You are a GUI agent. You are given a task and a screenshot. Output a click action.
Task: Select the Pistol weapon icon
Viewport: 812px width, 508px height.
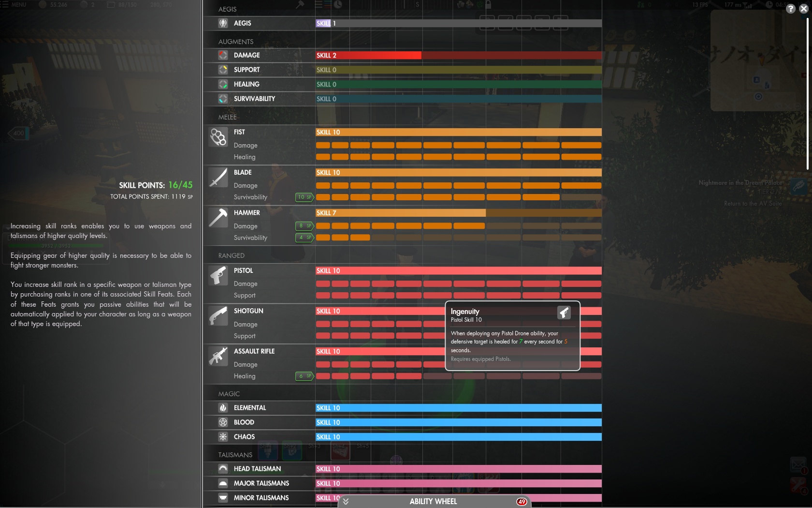click(218, 275)
